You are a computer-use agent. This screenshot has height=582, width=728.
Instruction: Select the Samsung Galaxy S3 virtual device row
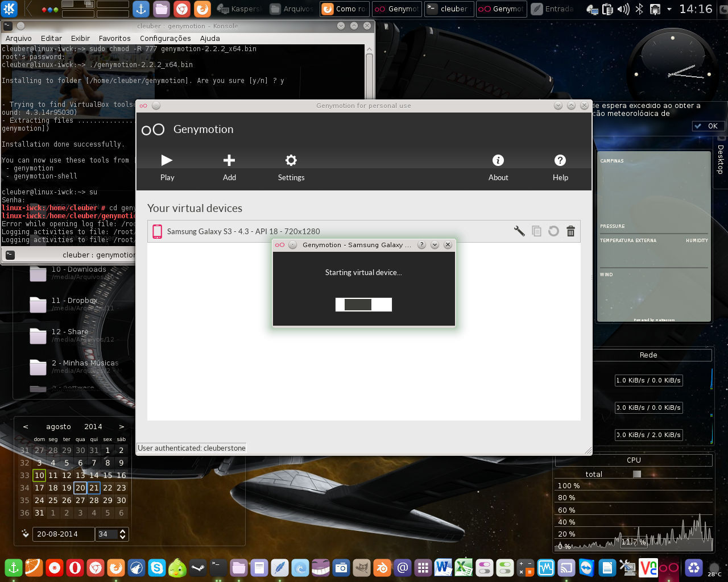330,231
